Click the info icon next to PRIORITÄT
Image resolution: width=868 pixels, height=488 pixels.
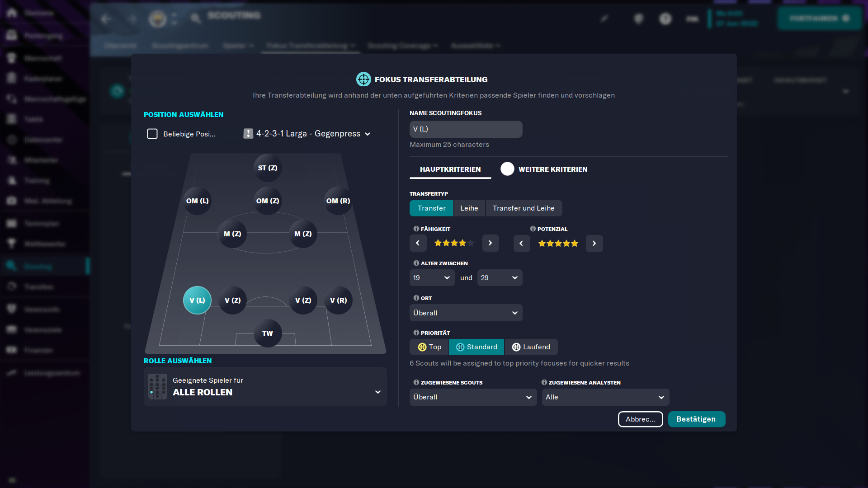tap(415, 332)
